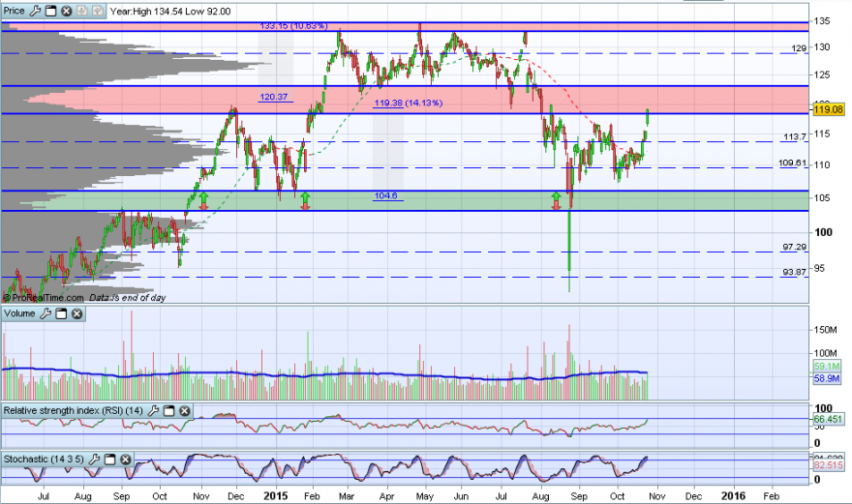Click the 2016 label on time axis

tap(733, 496)
